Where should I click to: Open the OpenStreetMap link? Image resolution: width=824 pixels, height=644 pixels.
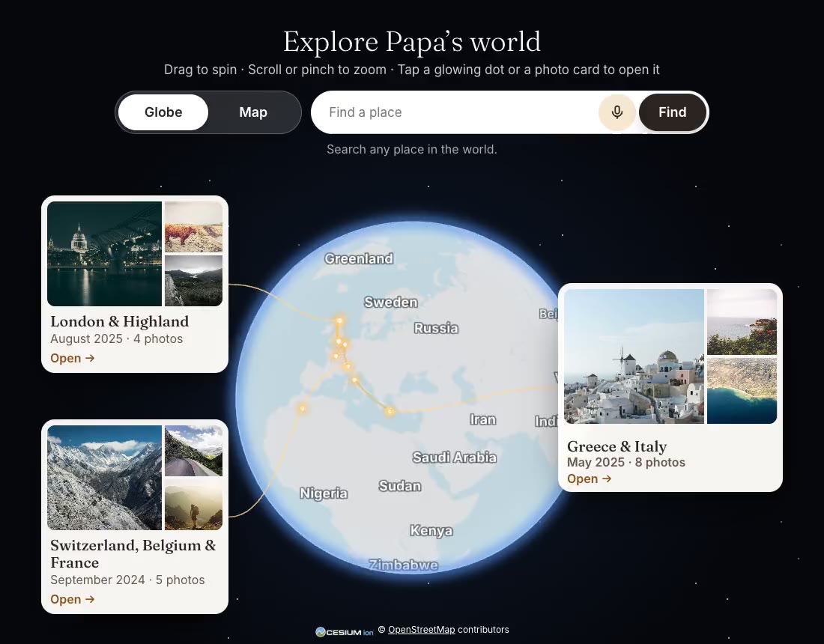pyautogui.click(x=422, y=629)
